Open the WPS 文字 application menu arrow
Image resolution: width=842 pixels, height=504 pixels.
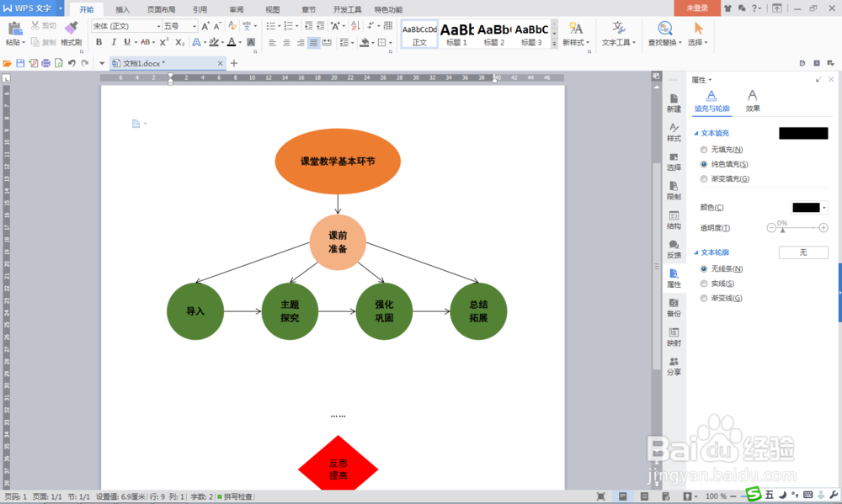(60, 8)
